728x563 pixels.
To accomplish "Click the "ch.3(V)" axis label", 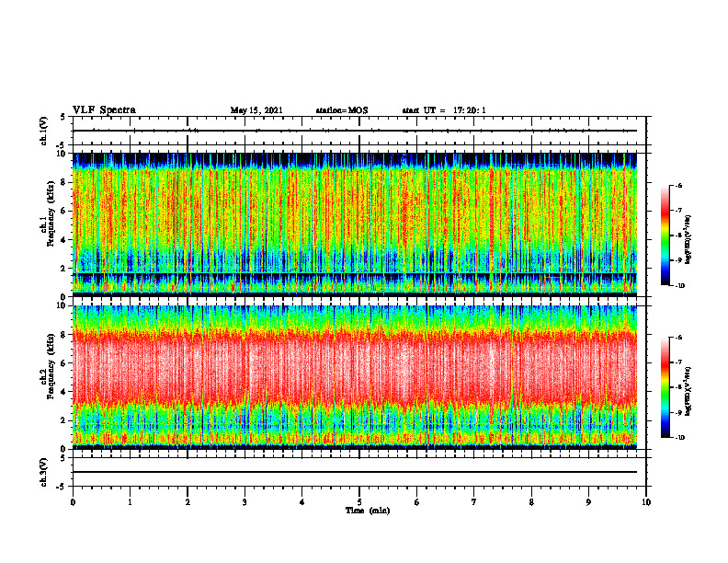I will click(x=43, y=472).
